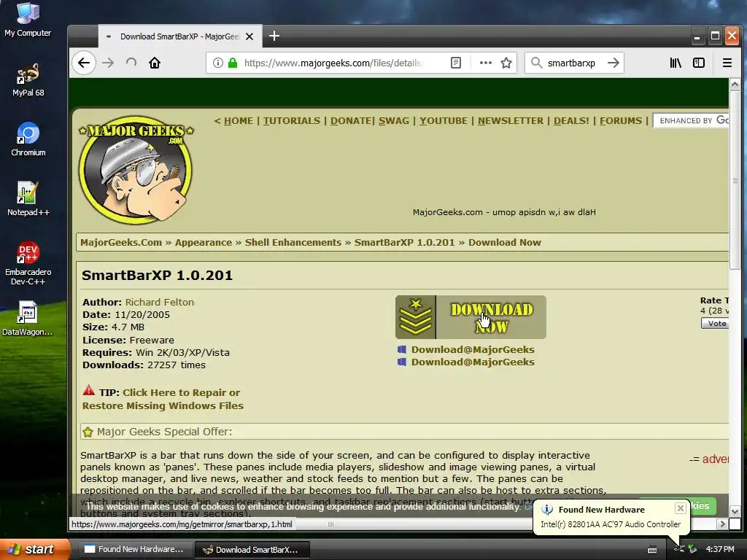Click the new hardware tray icon
Image resolution: width=747 pixels, height=560 pixels.
coord(679,549)
